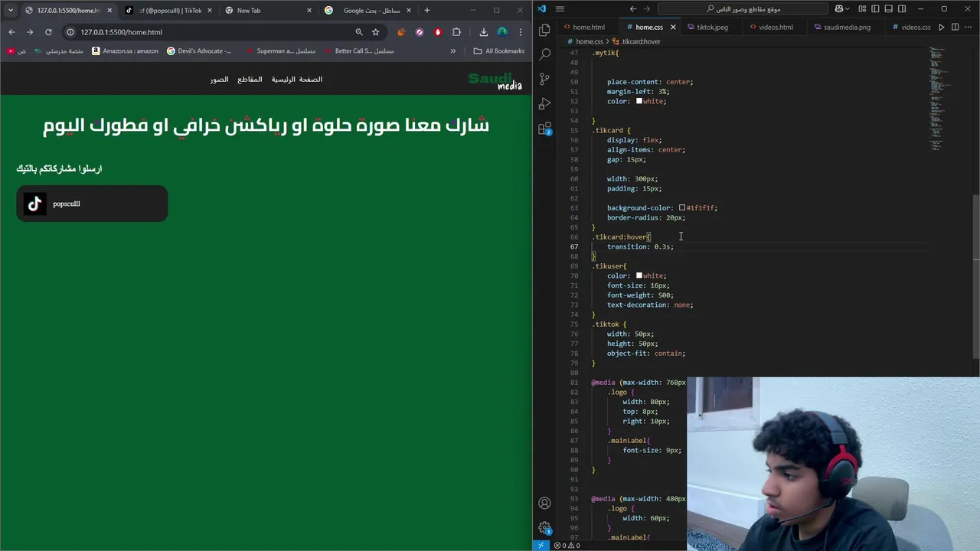Go back in VS Code editor history

click(632, 9)
